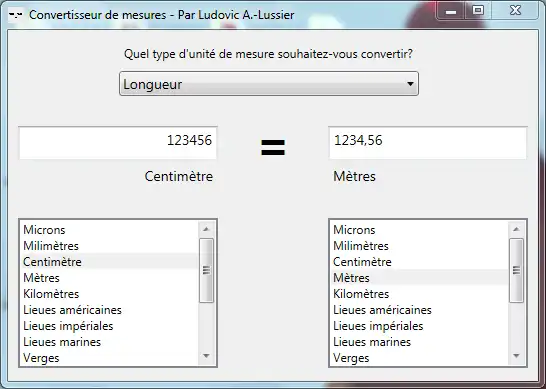
Task: Close the Convertisseur de mesures window
Action: click(x=515, y=11)
